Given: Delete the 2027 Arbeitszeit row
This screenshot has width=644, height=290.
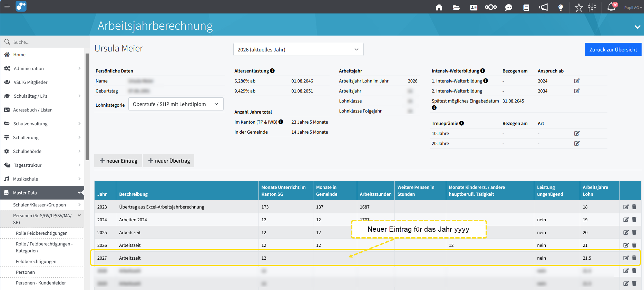Looking at the screenshot, I should tap(634, 258).
